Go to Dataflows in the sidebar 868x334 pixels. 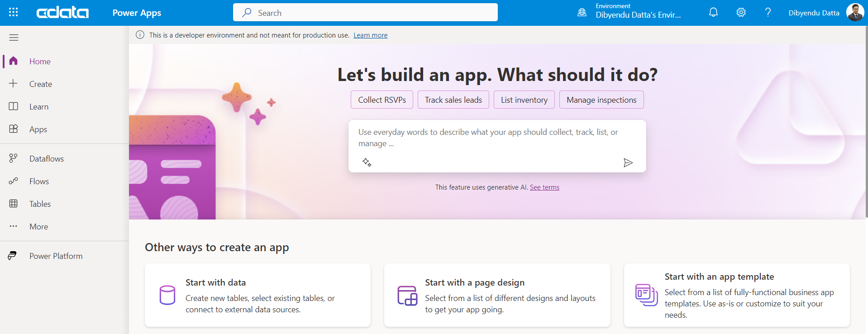click(46, 159)
